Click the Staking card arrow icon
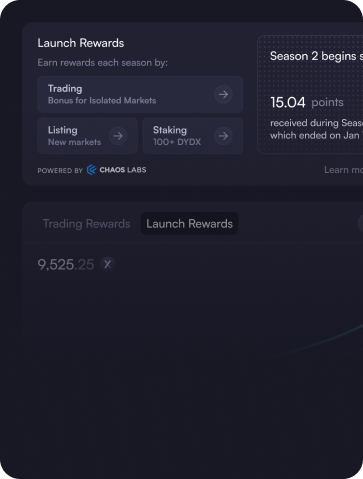Image resolution: width=363 pixels, height=479 pixels. [x=223, y=136]
